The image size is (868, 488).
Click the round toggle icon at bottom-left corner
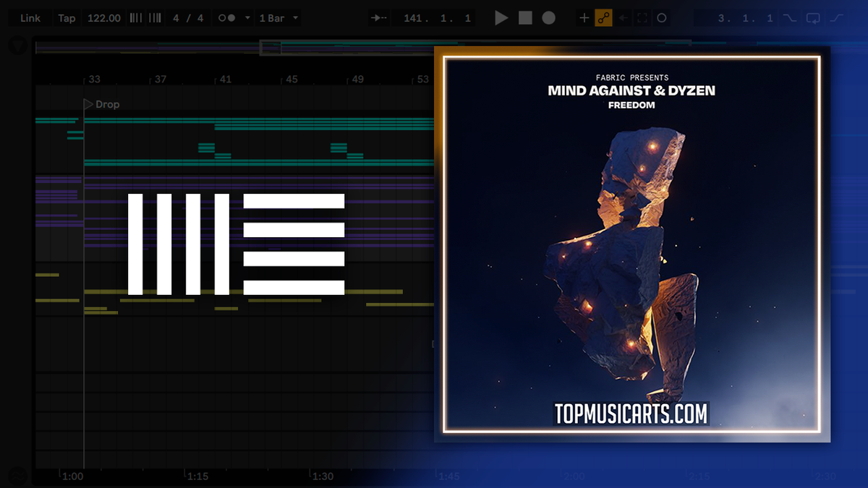click(18, 476)
